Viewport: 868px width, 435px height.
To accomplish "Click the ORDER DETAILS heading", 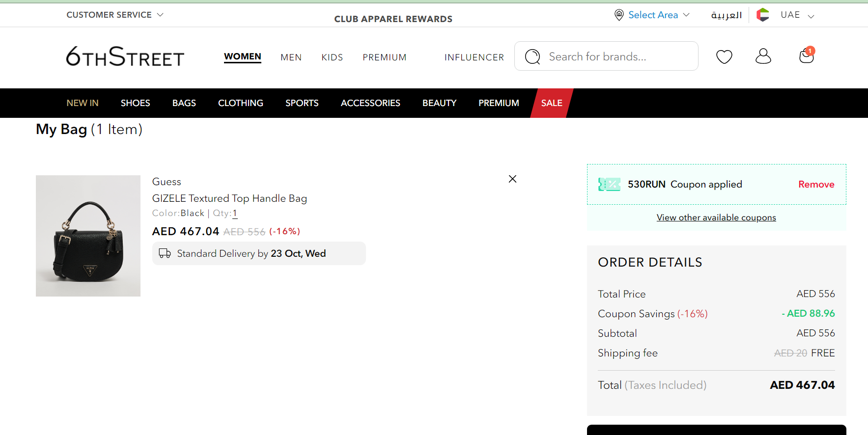I will coord(650,262).
